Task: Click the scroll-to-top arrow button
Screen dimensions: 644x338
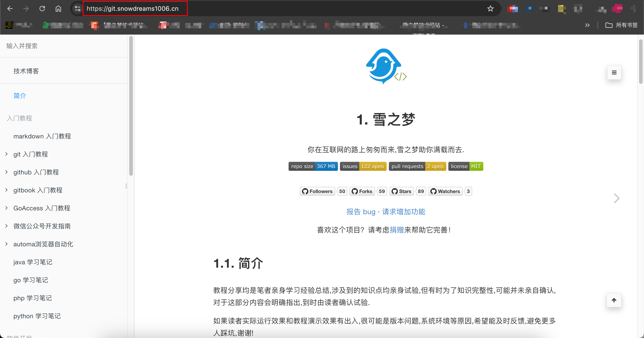Action: [x=614, y=300]
